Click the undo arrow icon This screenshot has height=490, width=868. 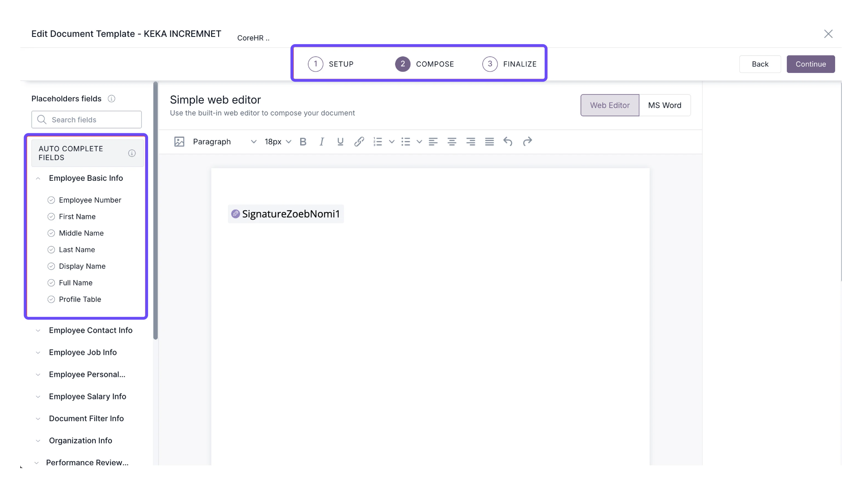point(508,141)
